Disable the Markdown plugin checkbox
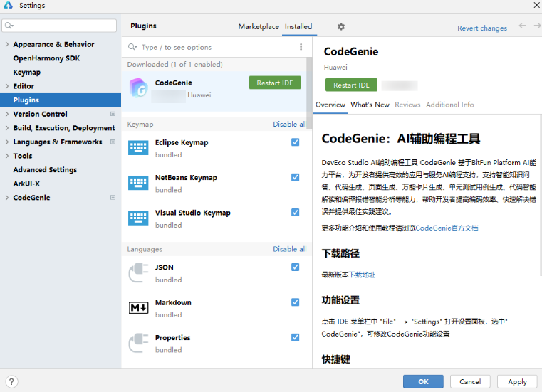The width and height of the screenshot is (542, 392). (295, 302)
